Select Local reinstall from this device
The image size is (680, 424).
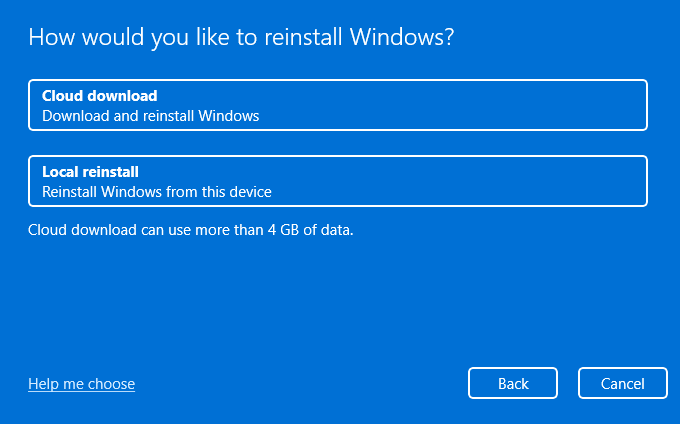pyautogui.click(x=338, y=181)
